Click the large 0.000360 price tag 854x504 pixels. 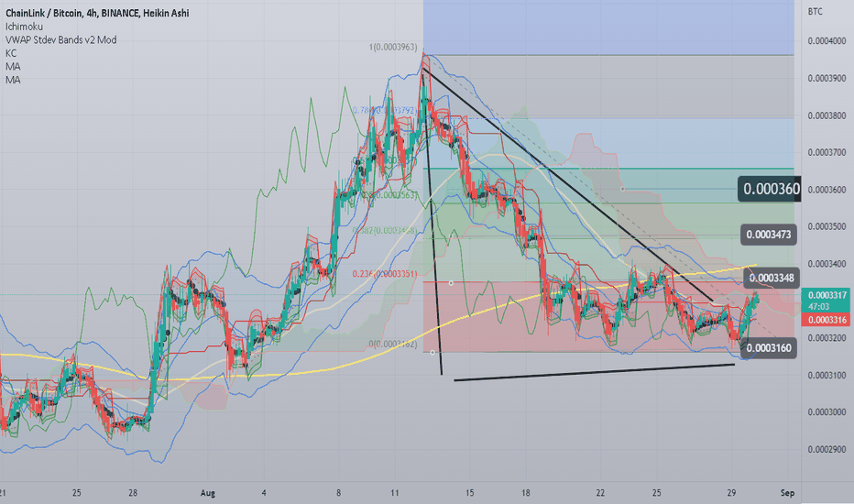[x=770, y=189]
